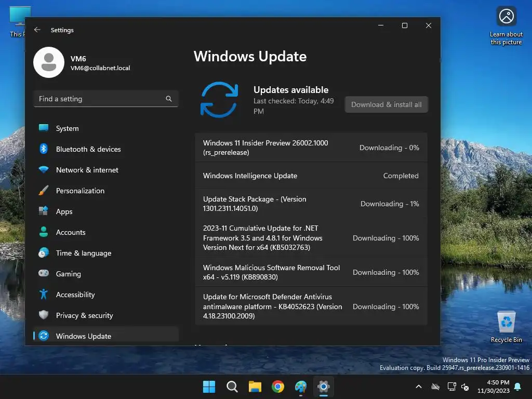Click the Accessibility figure icon
The width and height of the screenshot is (532, 399).
click(44, 294)
